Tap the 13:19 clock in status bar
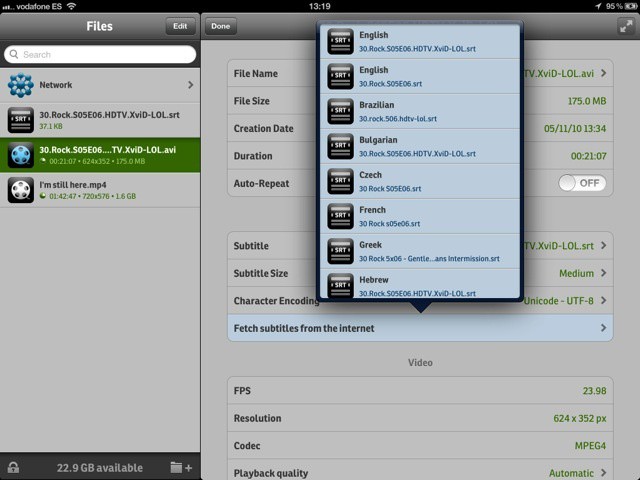The width and height of the screenshot is (640, 480). point(320,6)
